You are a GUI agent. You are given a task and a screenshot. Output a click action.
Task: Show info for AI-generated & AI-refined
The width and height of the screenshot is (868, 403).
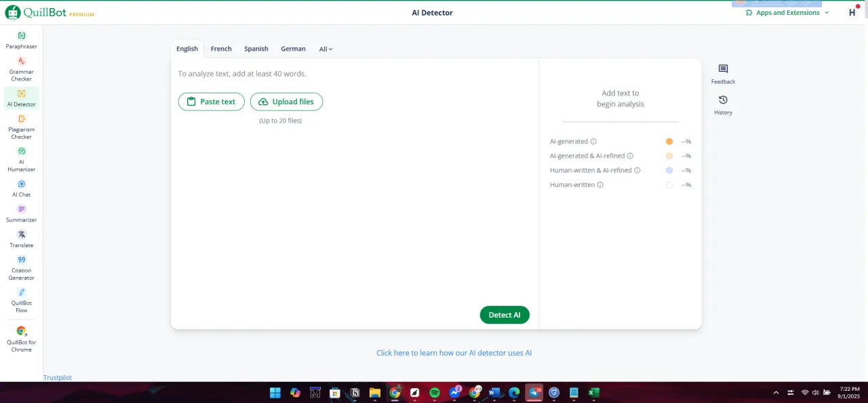point(630,156)
